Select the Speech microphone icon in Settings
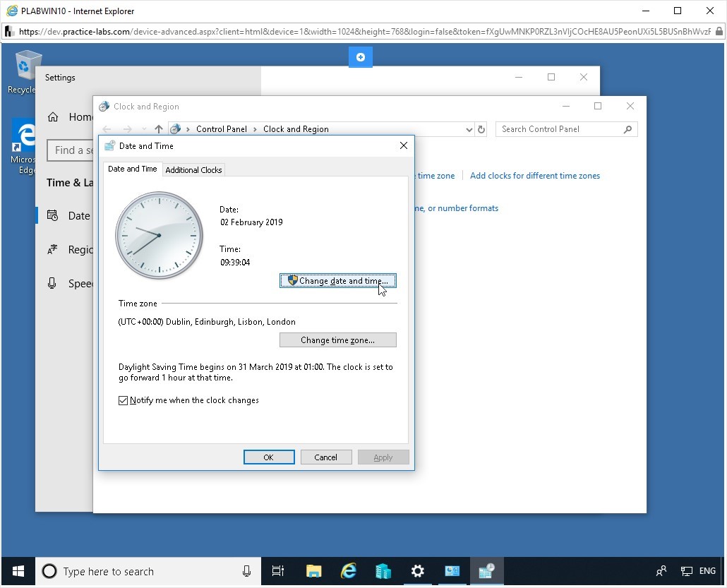 click(52, 283)
